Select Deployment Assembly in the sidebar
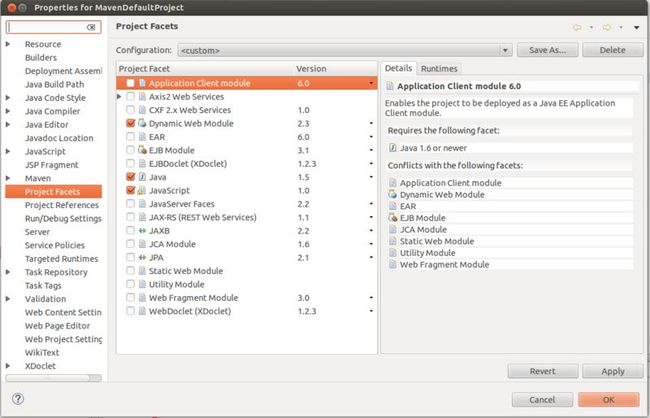This screenshot has width=650, height=418. [x=63, y=71]
